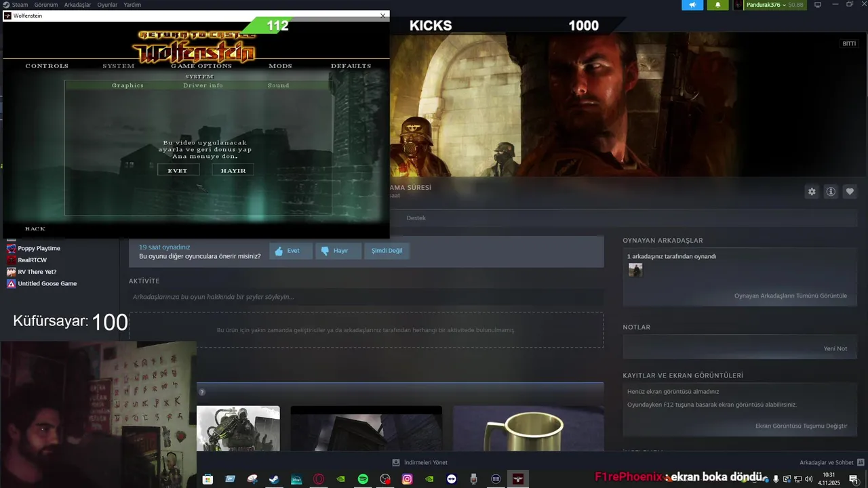Open the golden mug thumbnail
Viewport: 868px width, 488px height.
(x=528, y=428)
